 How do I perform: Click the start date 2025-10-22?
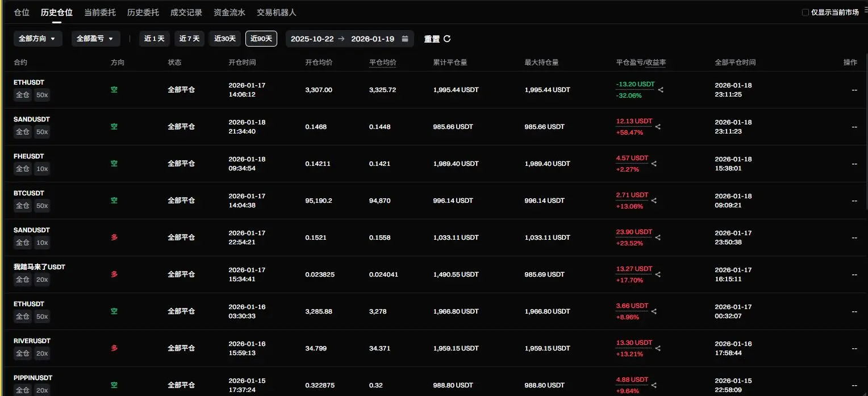[312, 39]
